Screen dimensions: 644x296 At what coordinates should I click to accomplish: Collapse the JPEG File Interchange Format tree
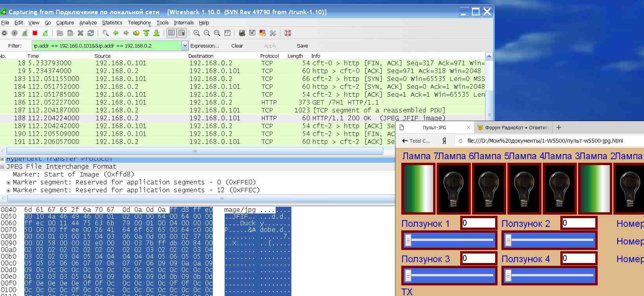tap(2, 167)
